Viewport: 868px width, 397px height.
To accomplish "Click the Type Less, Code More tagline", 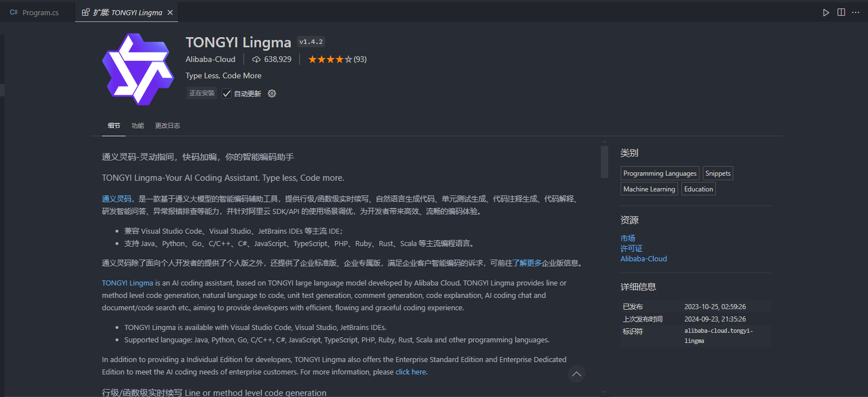I will [224, 75].
